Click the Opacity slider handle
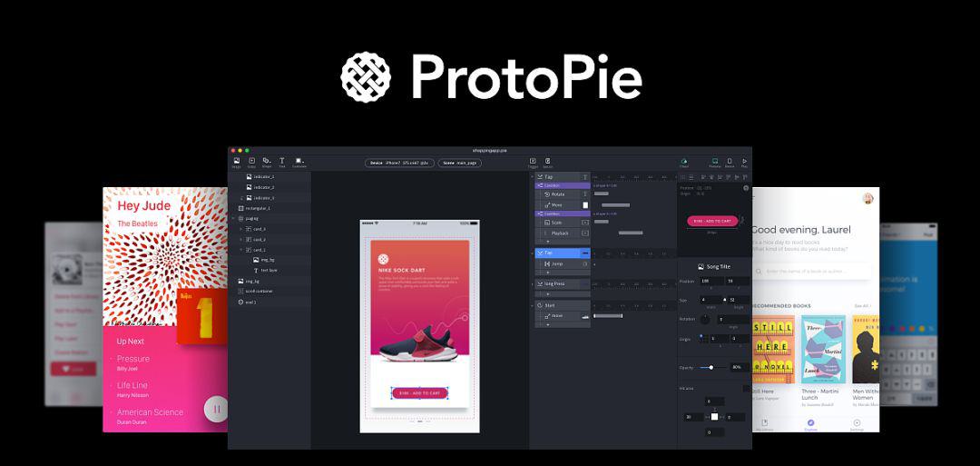Viewport: 980px width, 466px height. 711,367
